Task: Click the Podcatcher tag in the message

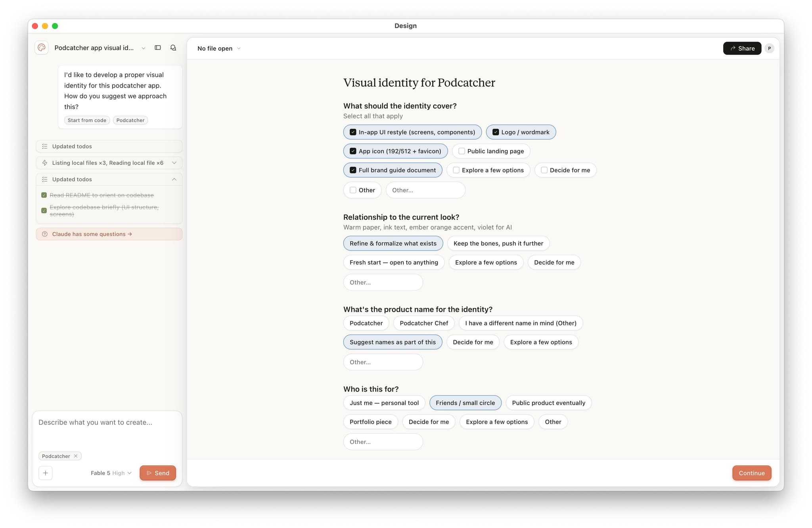Action: (130, 121)
